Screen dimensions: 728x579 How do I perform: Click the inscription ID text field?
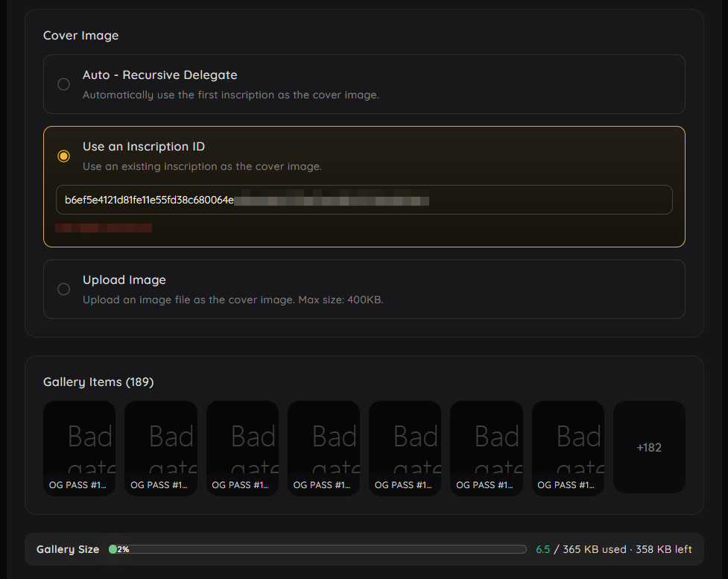[364, 200]
